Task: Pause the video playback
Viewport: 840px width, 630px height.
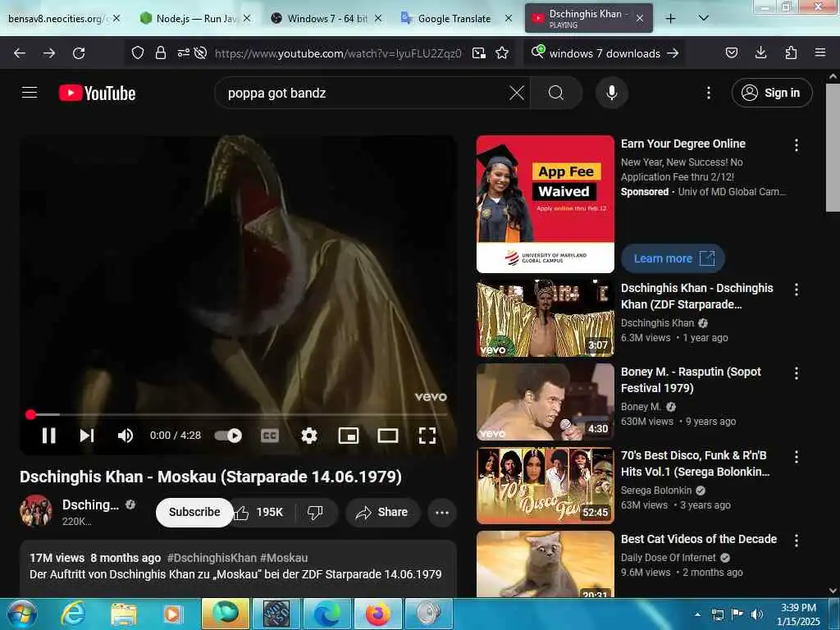Action: click(48, 436)
